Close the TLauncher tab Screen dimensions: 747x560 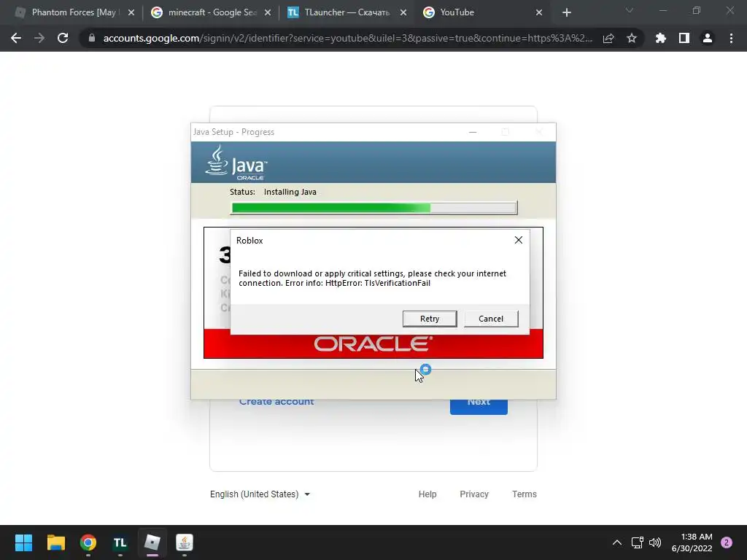pos(403,13)
